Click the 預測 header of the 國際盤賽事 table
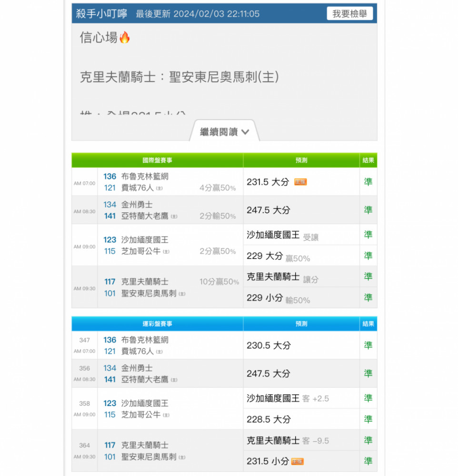The image size is (458, 476). point(301,160)
